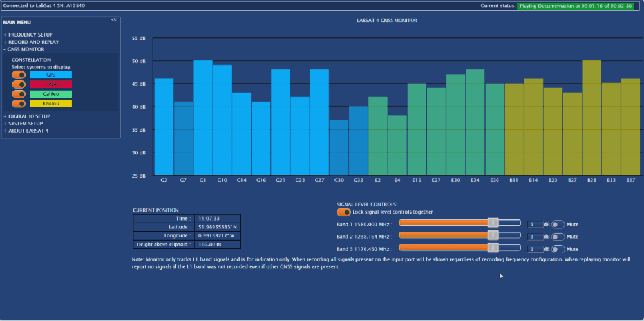
Task: Click the yellow BeiDou color label
Action: [x=51, y=104]
